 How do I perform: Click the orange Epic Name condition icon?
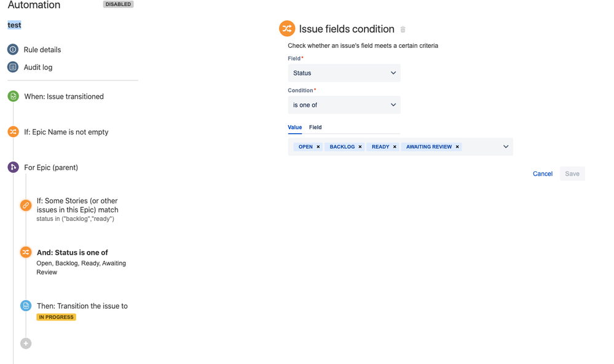tap(14, 132)
